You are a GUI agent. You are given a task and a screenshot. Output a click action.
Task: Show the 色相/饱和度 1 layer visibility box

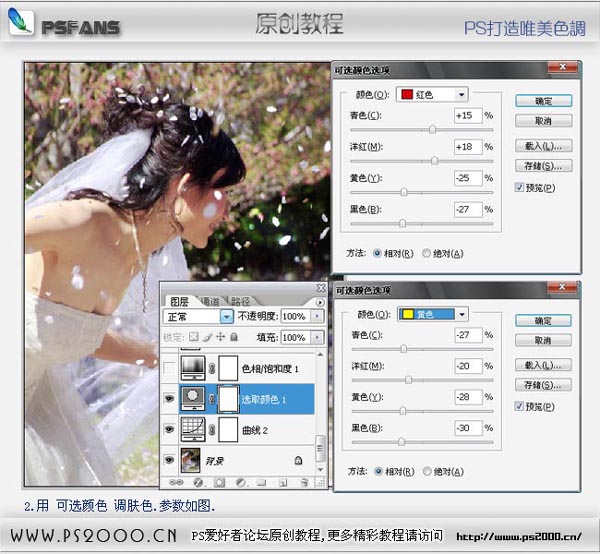[169, 368]
